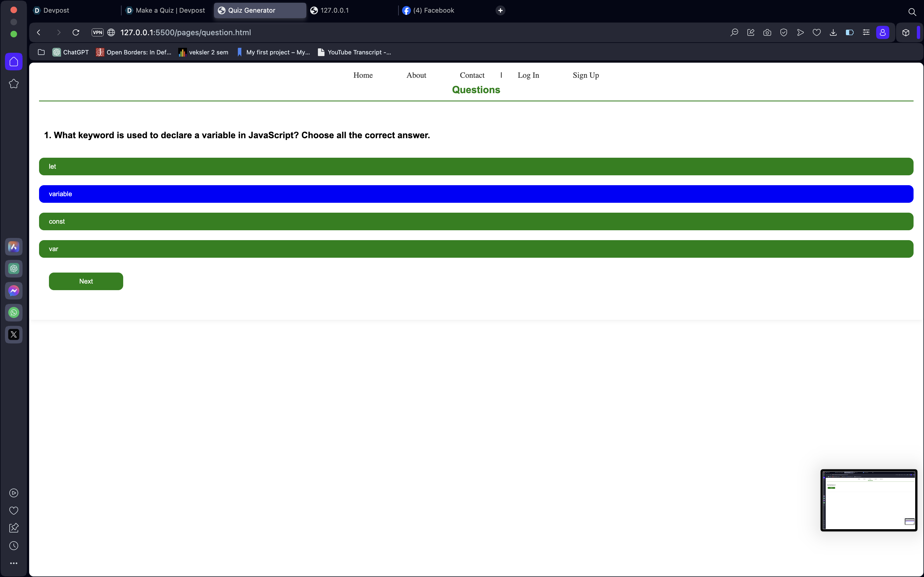
Task: Open the bookmarks folder dropdown
Action: point(41,52)
